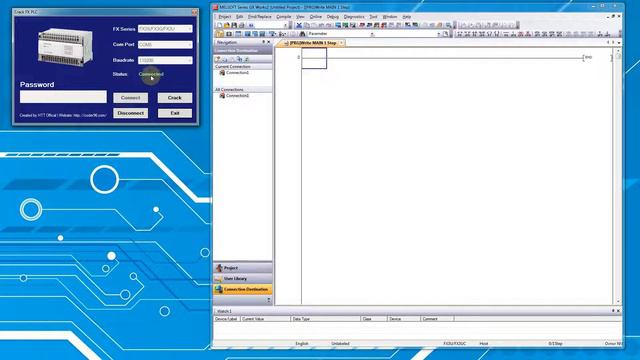Open the Help menu
Screen dimensions: 640x360
[x=407, y=17]
